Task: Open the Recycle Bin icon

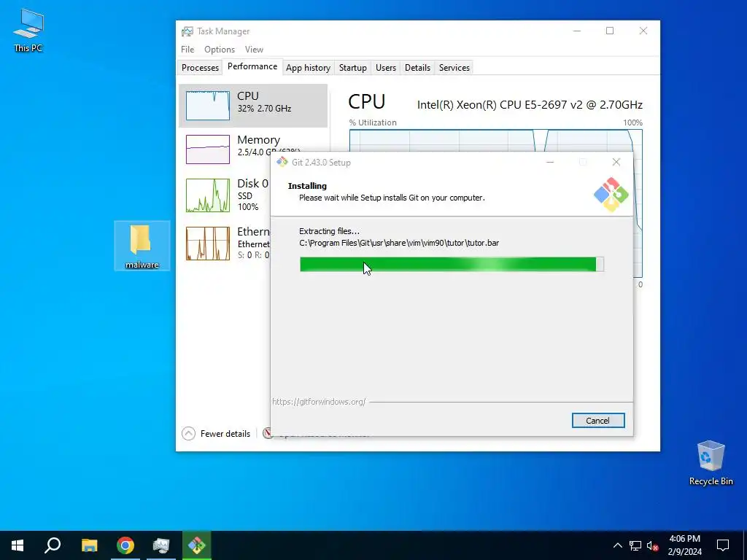Action: click(711, 463)
